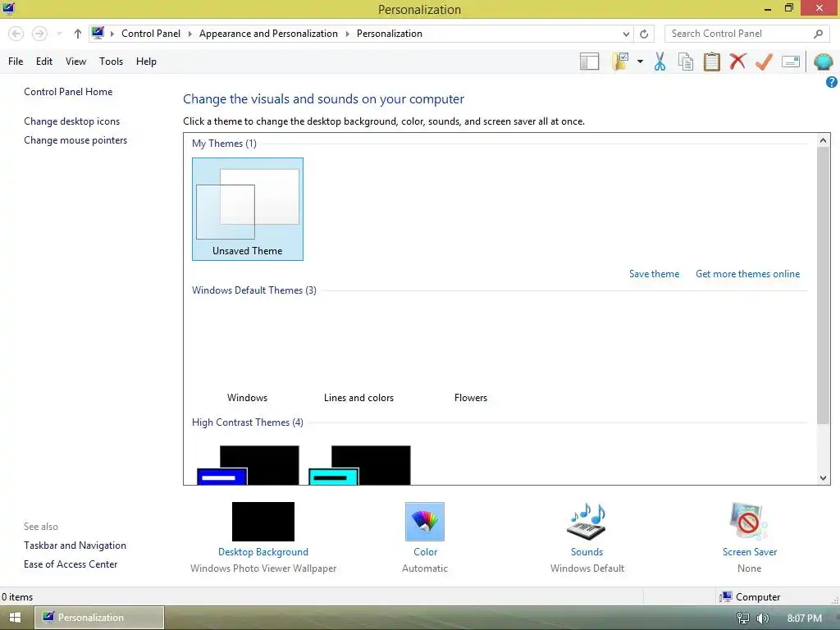Image resolution: width=840 pixels, height=630 pixels.
Task: Click the envelope Email icon
Action: tap(791, 62)
